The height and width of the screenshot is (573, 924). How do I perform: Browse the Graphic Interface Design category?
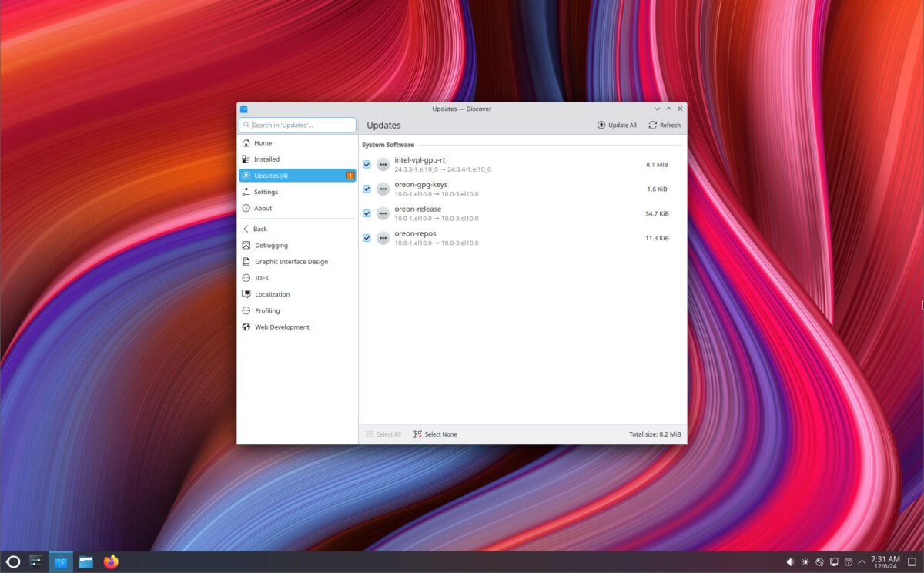290,261
